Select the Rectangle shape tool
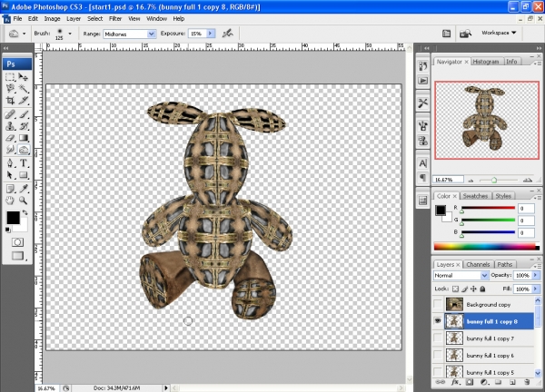This screenshot has width=545, height=392. click(x=24, y=175)
